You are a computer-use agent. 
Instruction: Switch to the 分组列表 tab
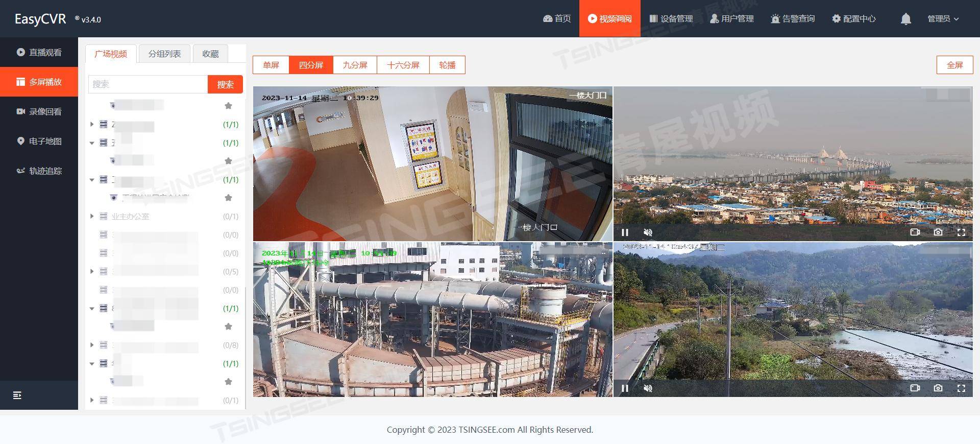click(x=164, y=54)
